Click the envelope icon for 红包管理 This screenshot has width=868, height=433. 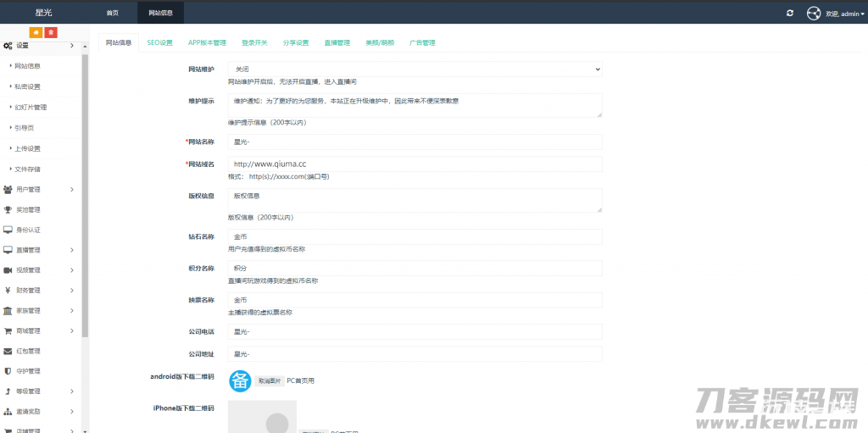[x=8, y=351]
